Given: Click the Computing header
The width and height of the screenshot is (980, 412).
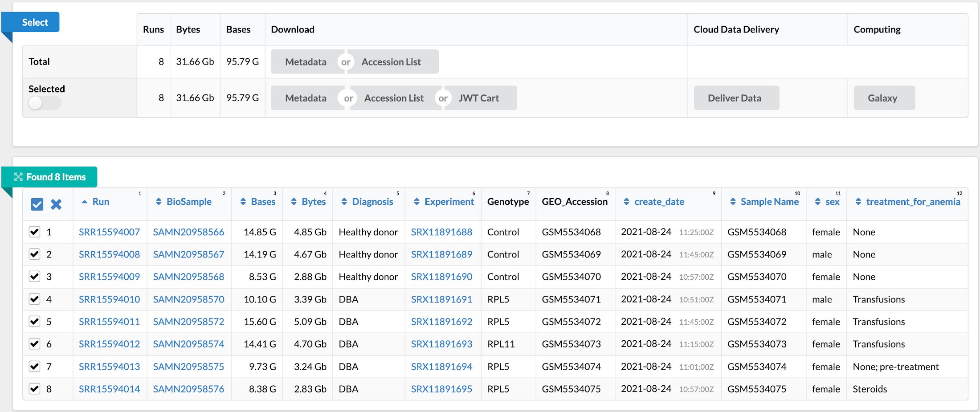Looking at the screenshot, I should tap(877, 29).
